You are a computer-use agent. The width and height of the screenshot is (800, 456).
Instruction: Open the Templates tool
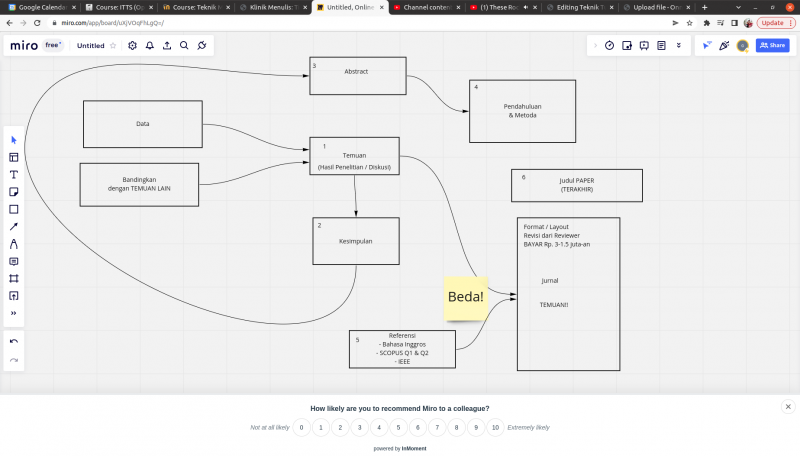coord(14,157)
